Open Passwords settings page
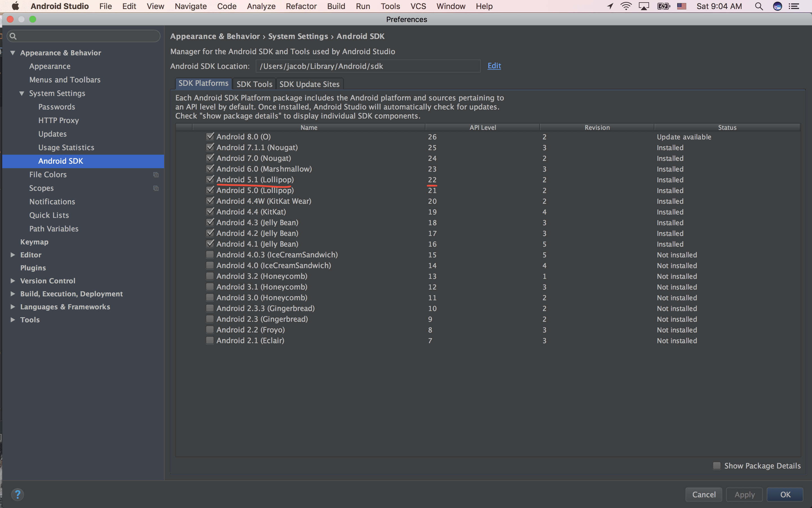812x508 pixels. coord(56,107)
